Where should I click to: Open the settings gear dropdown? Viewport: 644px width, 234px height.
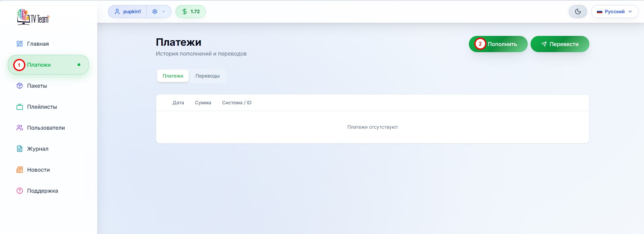point(155,12)
